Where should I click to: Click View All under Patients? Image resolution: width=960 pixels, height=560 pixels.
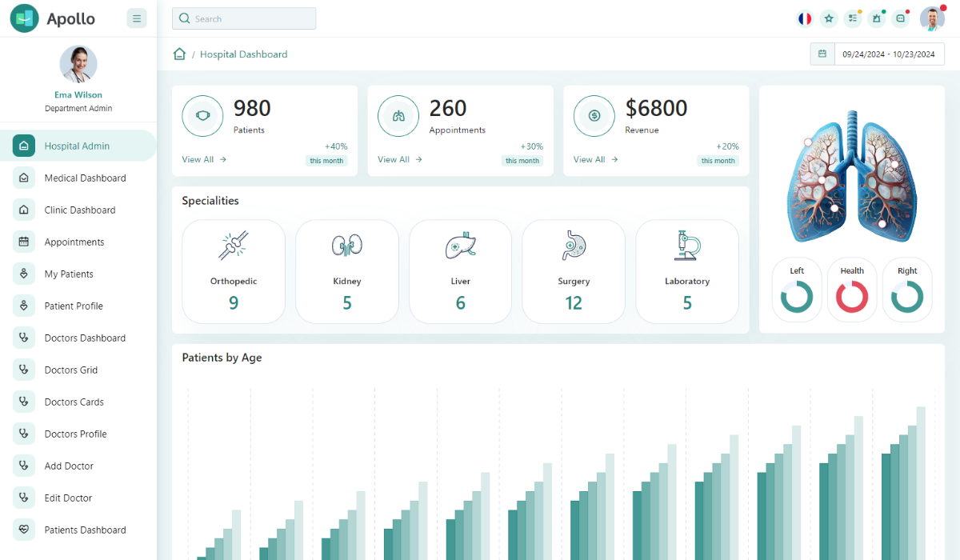(x=198, y=159)
